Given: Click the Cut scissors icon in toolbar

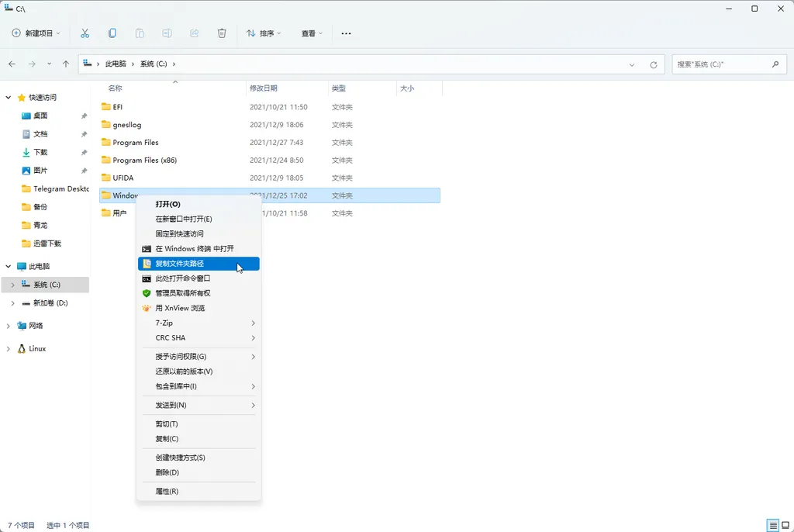Looking at the screenshot, I should 85,33.
